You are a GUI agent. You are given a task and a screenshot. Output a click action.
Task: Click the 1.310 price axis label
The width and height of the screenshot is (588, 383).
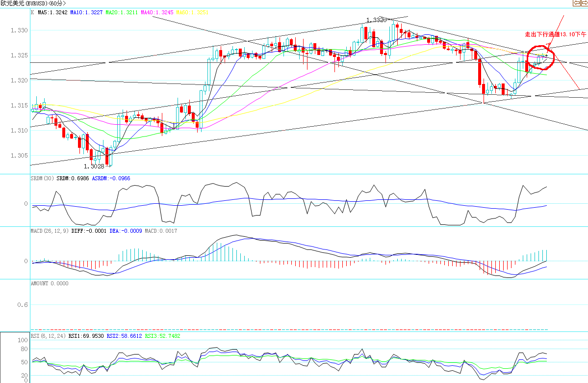[x=19, y=131]
